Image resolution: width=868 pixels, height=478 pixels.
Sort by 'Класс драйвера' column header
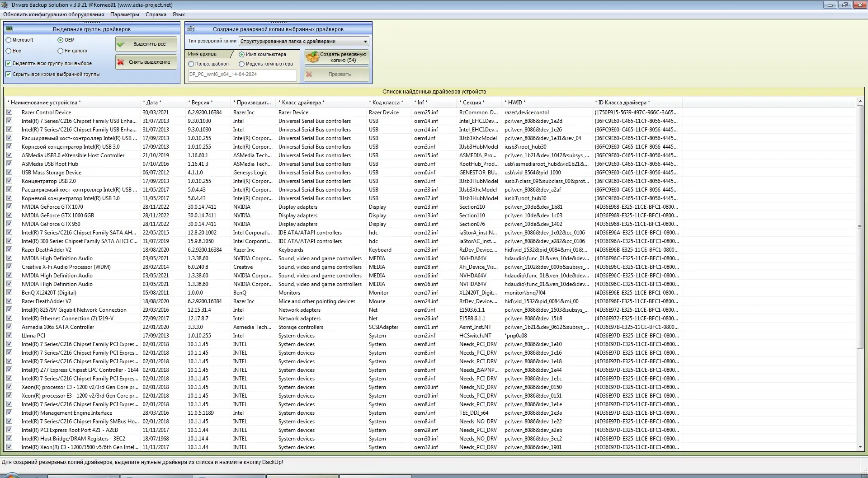click(x=321, y=103)
